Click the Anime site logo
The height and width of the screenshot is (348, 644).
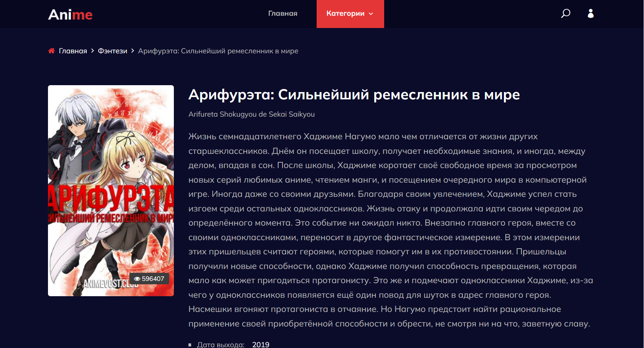70,15
